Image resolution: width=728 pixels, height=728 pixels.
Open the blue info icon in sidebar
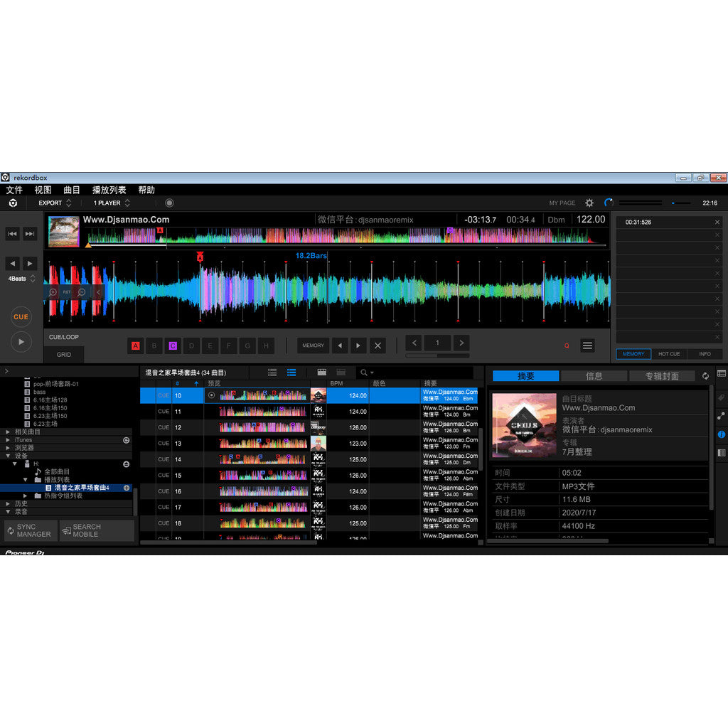pos(722,434)
